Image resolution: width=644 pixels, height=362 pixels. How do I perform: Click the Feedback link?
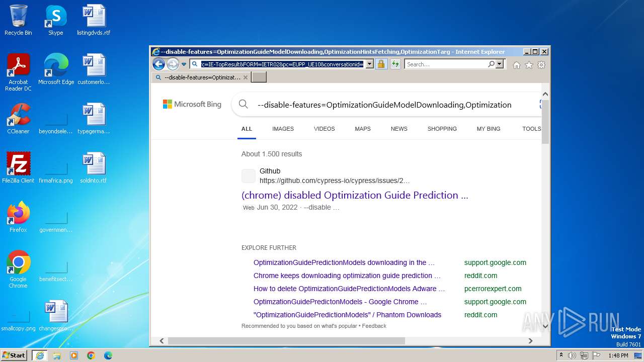(x=374, y=326)
